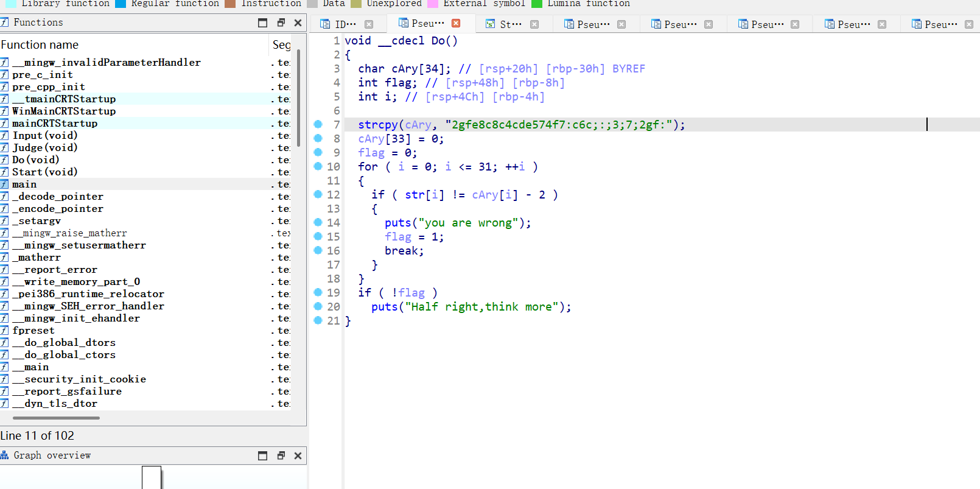Click the function icon beside Do(void)
Image resolution: width=980 pixels, height=489 pixels.
[4, 160]
